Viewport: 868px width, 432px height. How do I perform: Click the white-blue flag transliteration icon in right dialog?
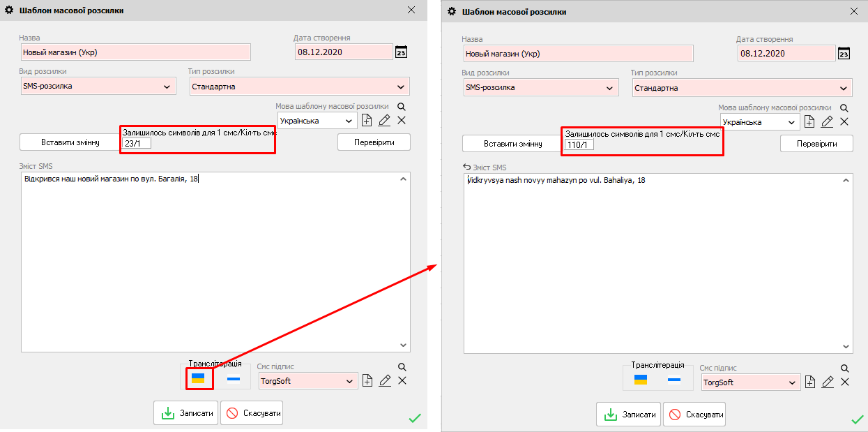pyautogui.click(x=674, y=380)
